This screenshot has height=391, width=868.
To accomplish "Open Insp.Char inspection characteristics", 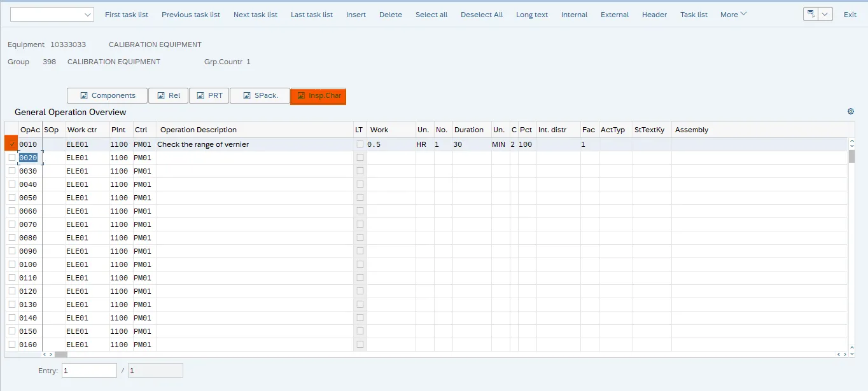I will click(318, 96).
